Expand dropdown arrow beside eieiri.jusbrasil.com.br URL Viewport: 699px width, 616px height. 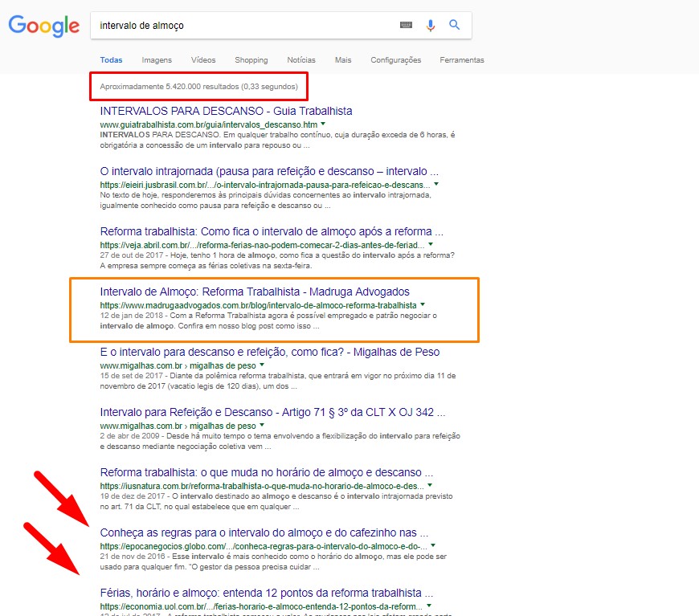(x=436, y=184)
